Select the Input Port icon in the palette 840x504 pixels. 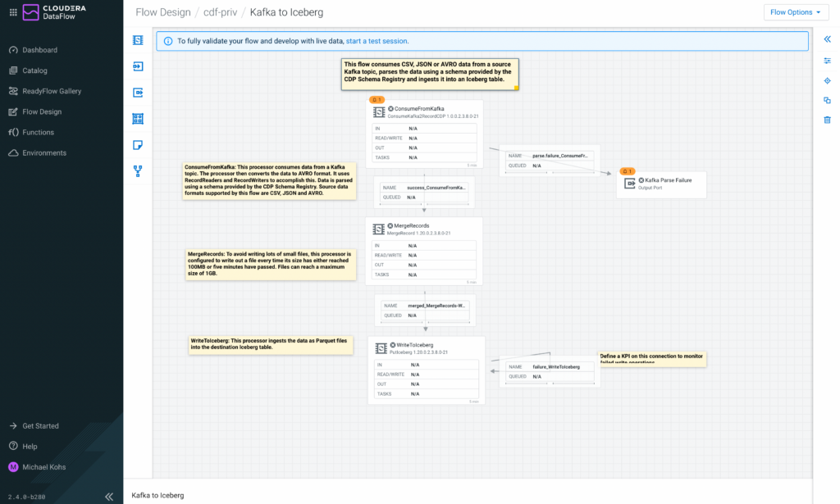point(138,67)
